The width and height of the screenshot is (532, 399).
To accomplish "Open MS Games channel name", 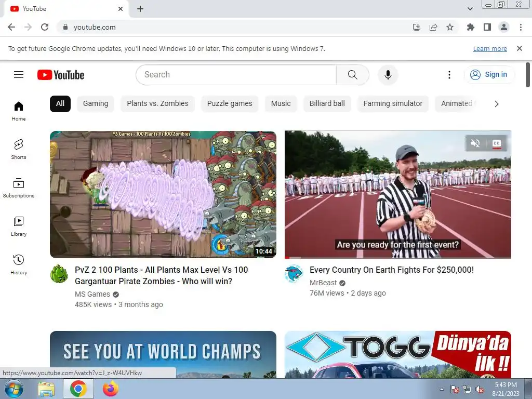I will click(x=92, y=294).
